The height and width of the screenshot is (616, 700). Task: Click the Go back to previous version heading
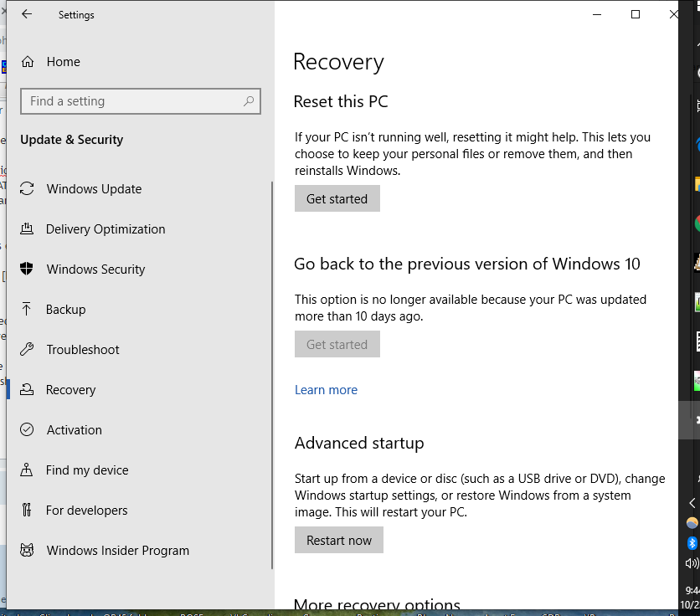tap(467, 264)
